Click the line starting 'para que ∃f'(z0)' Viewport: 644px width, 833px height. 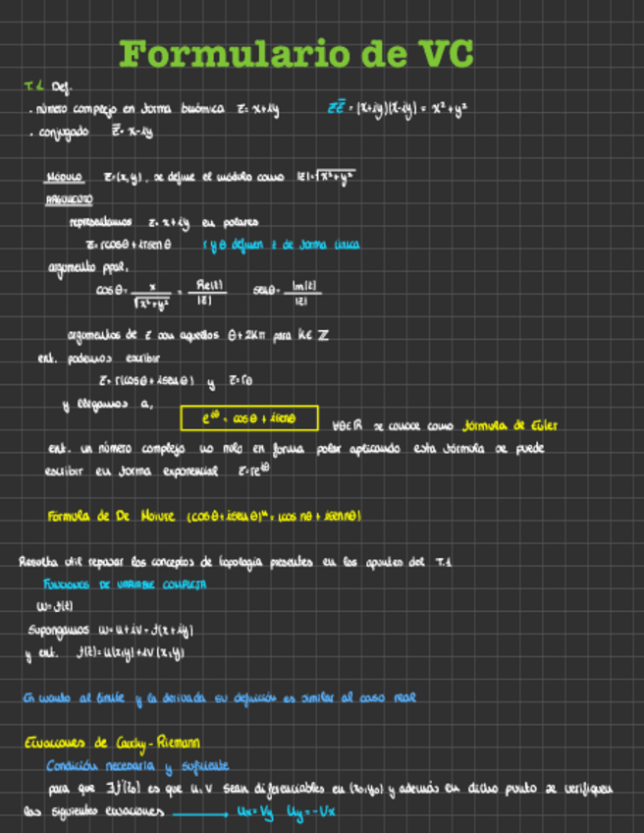330,789
